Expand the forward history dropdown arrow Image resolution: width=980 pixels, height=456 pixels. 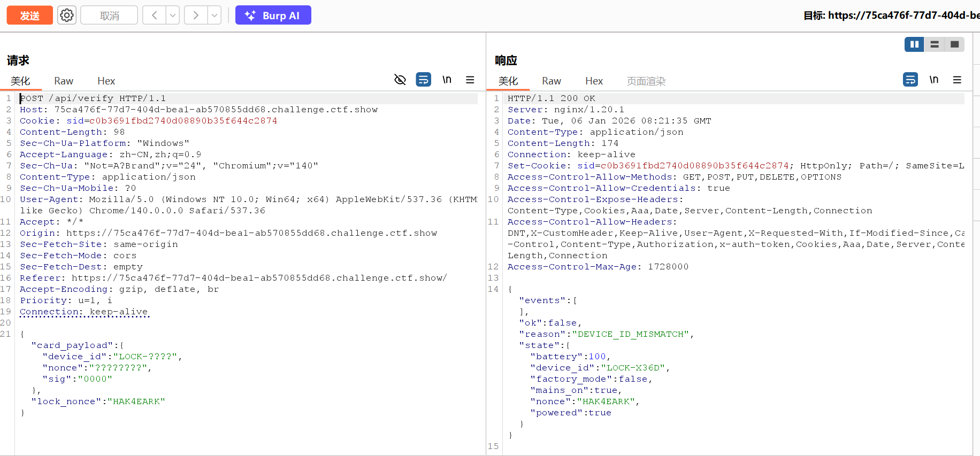click(x=215, y=16)
